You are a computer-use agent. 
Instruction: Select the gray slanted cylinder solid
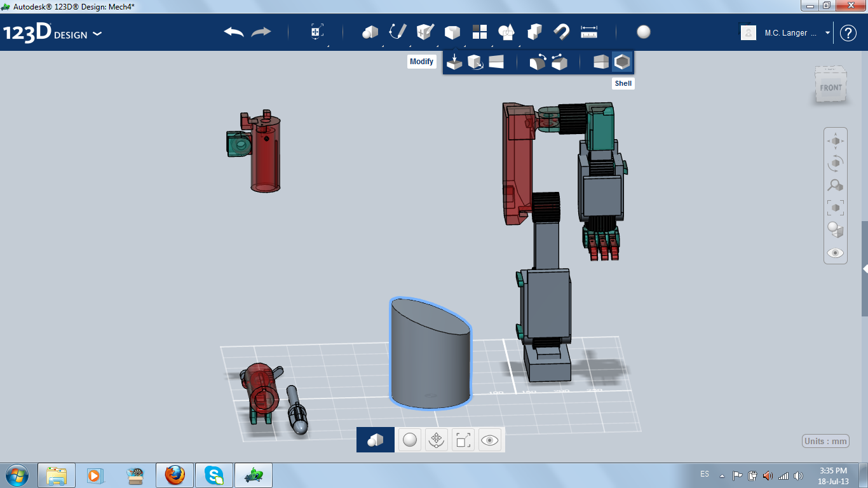coord(430,355)
